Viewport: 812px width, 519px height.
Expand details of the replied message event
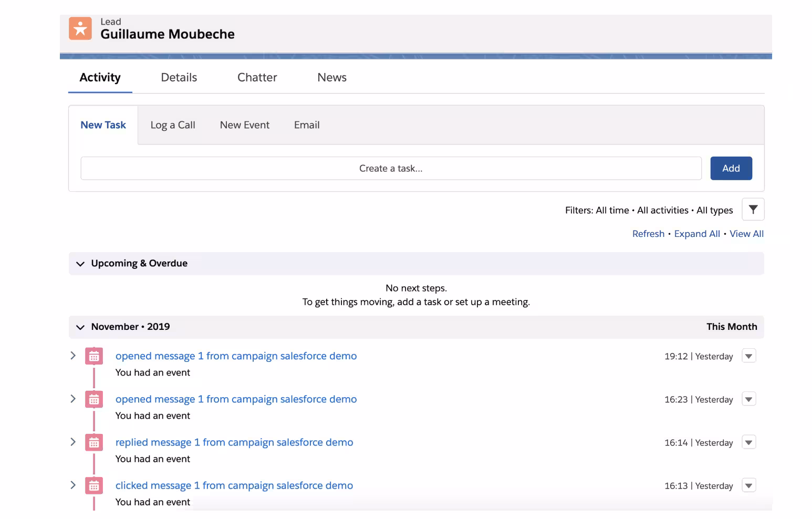click(73, 442)
